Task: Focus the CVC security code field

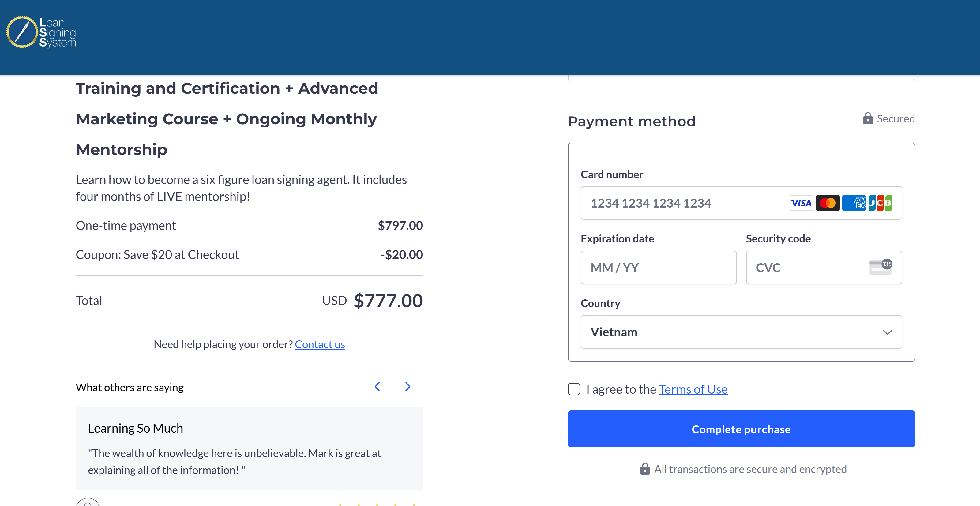Action: 824,268
